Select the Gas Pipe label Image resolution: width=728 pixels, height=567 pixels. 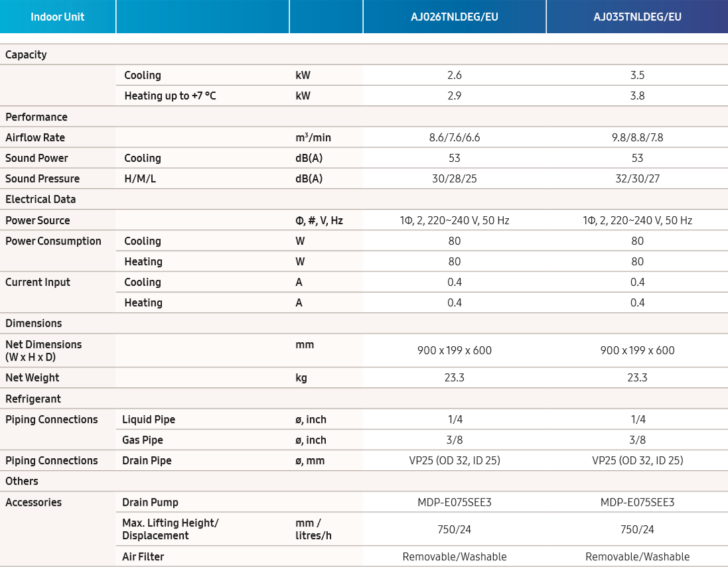click(x=143, y=440)
